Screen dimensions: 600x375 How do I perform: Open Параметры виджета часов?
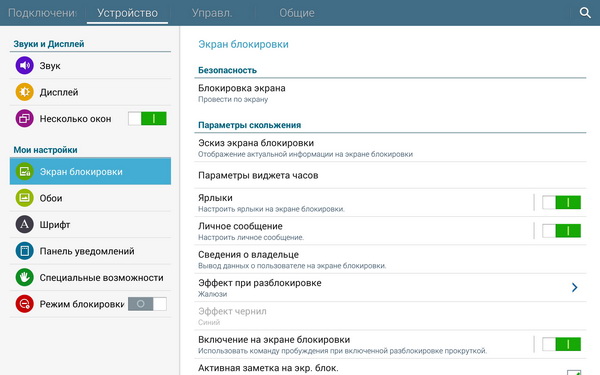pyautogui.click(x=390, y=175)
